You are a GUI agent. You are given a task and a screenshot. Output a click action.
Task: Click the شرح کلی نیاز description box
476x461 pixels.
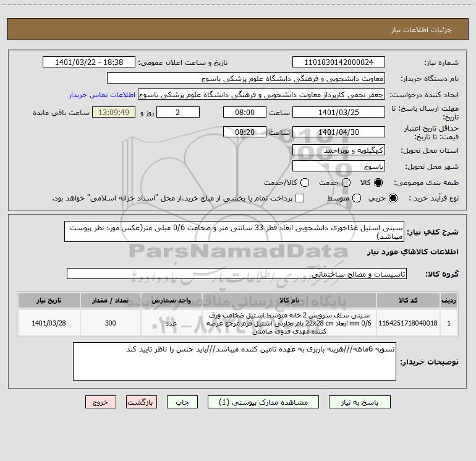234,231
